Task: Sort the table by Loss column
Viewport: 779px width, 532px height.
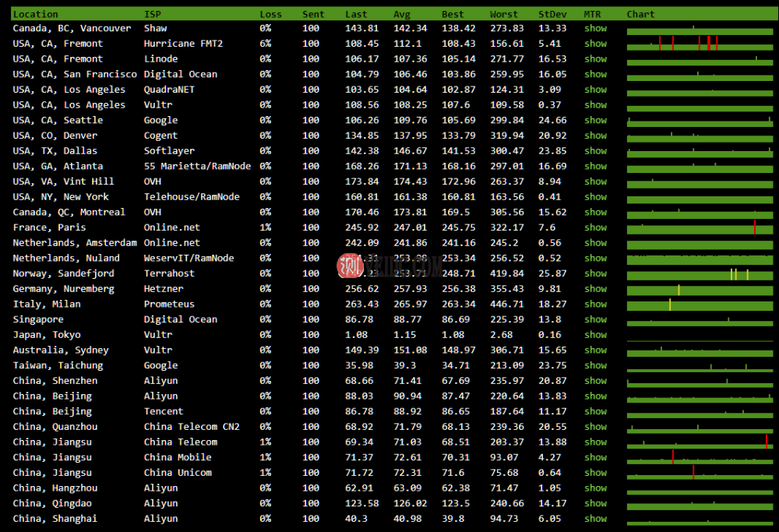Action: pos(270,13)
